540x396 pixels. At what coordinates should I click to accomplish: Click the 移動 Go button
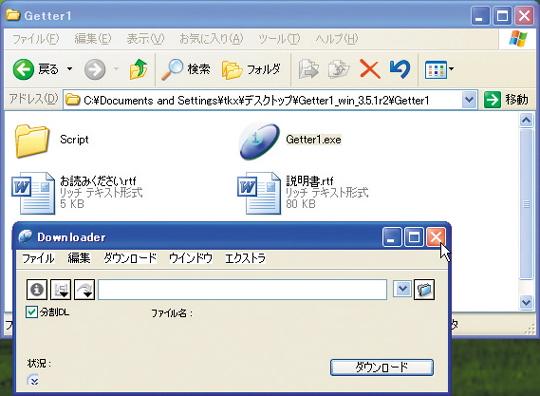point(506,100)
